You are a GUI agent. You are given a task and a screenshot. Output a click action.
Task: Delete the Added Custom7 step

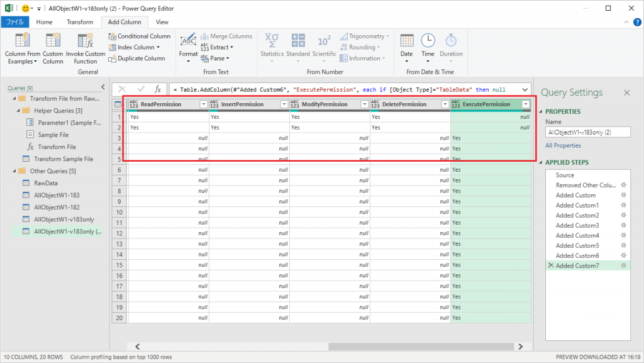(x=551, y=266)
